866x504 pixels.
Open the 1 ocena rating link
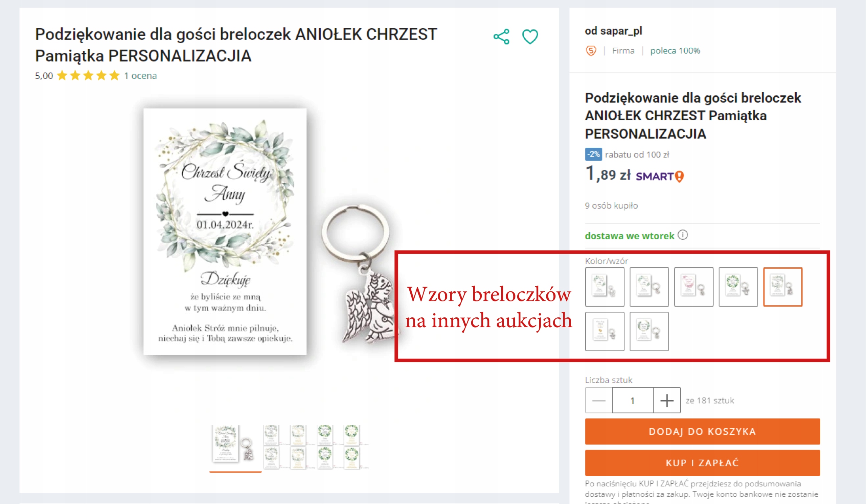pos(140,75)
